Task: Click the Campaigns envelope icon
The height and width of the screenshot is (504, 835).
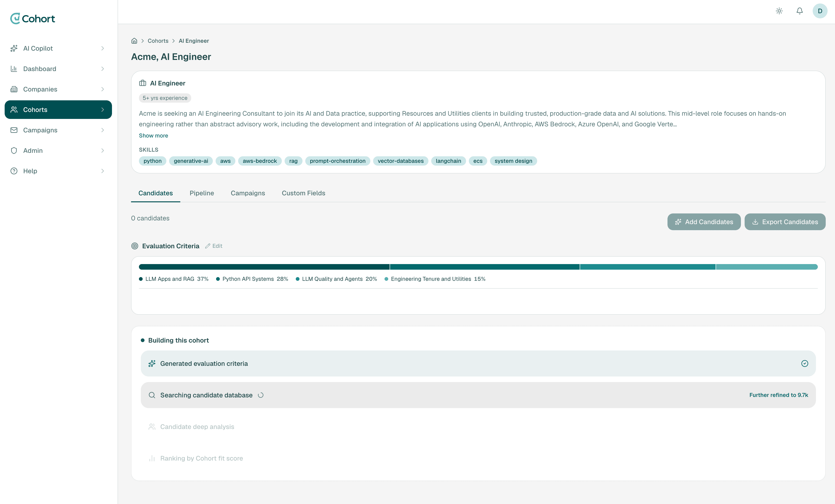Action: click(x=14, y=130)
